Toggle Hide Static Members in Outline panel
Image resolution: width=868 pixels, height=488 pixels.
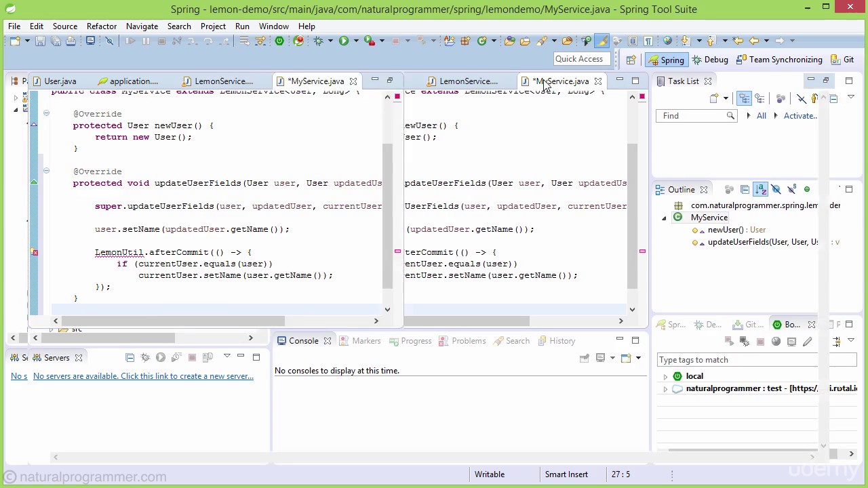(x=791, y=190)
